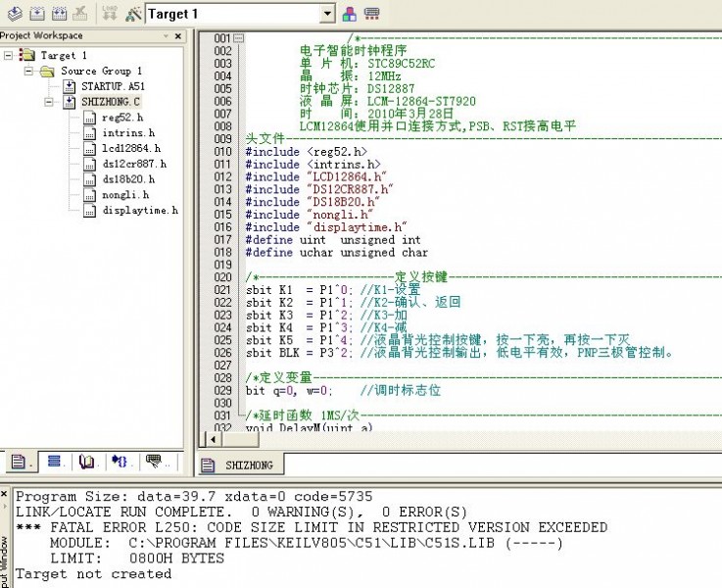Switch to the Regs workspace tab

pos(54,462)
